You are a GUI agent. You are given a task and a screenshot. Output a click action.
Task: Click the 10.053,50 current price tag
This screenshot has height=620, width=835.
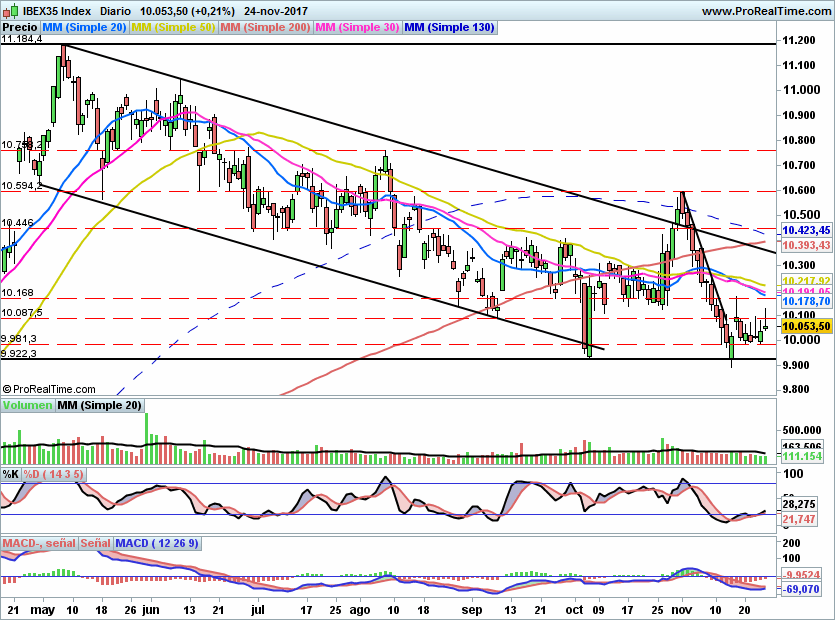coord(806,327)
